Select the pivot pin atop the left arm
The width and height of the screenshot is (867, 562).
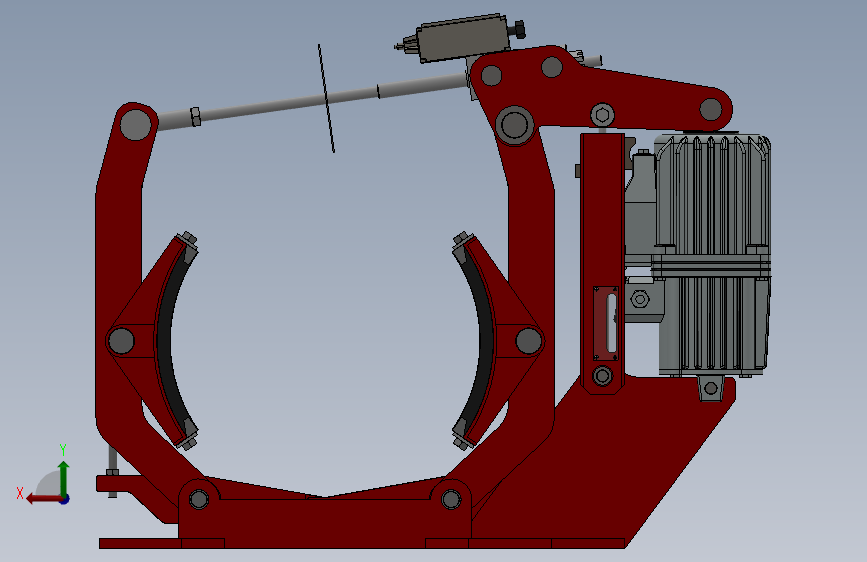[x=134, y=124]
